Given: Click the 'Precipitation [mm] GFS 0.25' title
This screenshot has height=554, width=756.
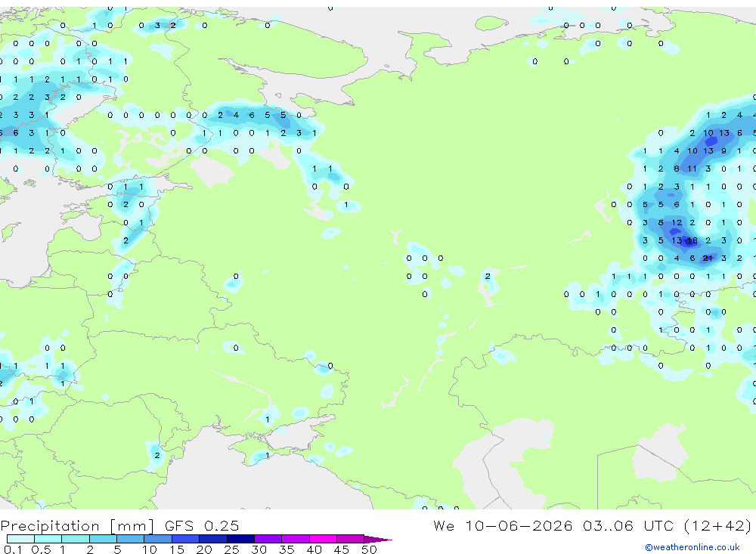Looking at the screenshot, I should [119, 526].
